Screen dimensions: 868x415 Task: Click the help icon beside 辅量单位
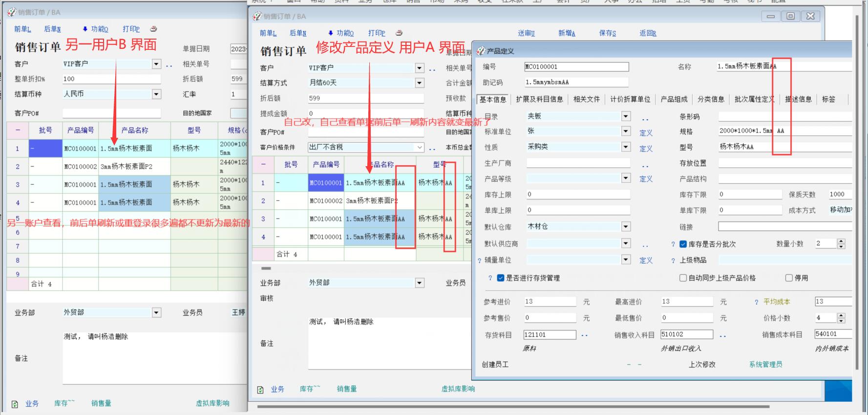pos(479,261)
